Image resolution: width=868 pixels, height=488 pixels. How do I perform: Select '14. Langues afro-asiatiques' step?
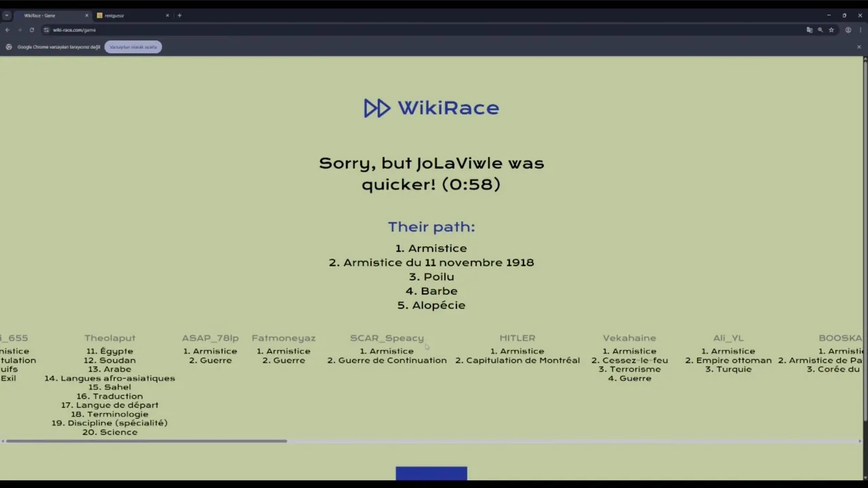tap(110, 378)
